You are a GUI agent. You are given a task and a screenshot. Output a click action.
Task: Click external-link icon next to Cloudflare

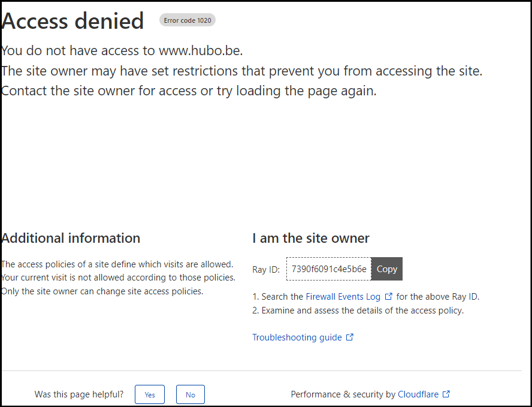[446, 394]
